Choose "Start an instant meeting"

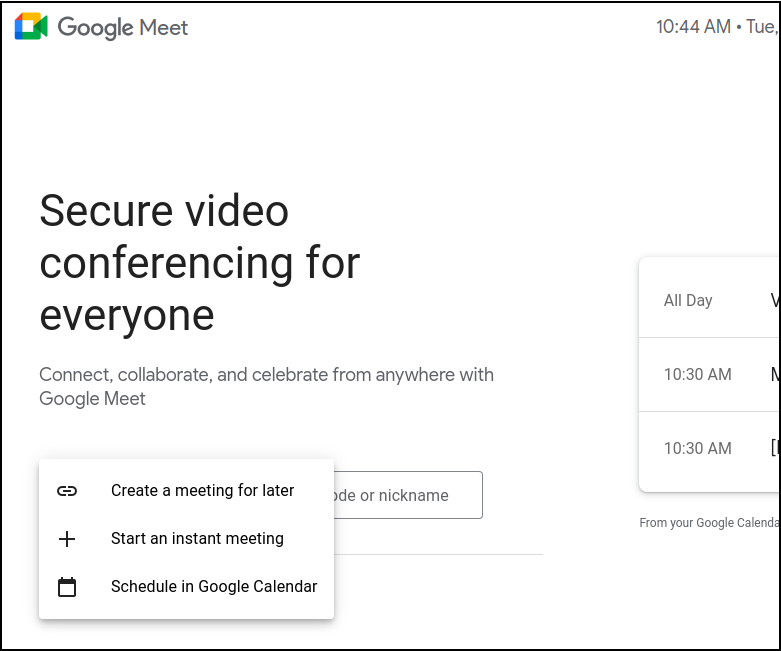(197, 539)
